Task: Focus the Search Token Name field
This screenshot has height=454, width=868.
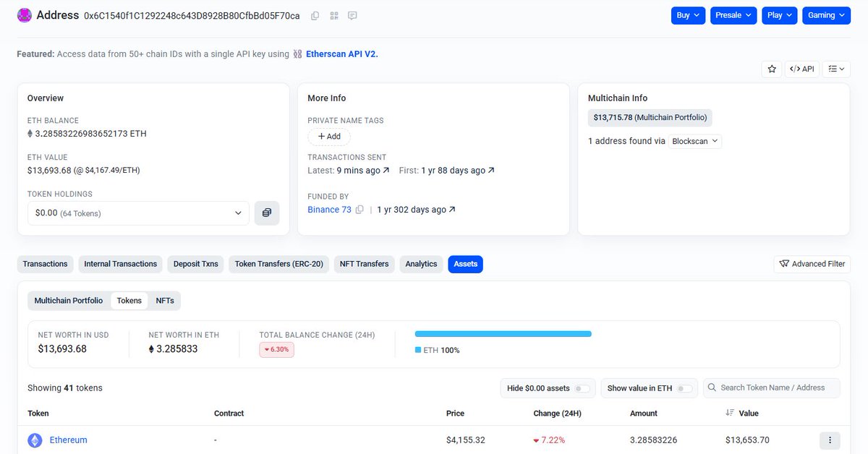Action: pyautogui.click(x=772, y=388)
